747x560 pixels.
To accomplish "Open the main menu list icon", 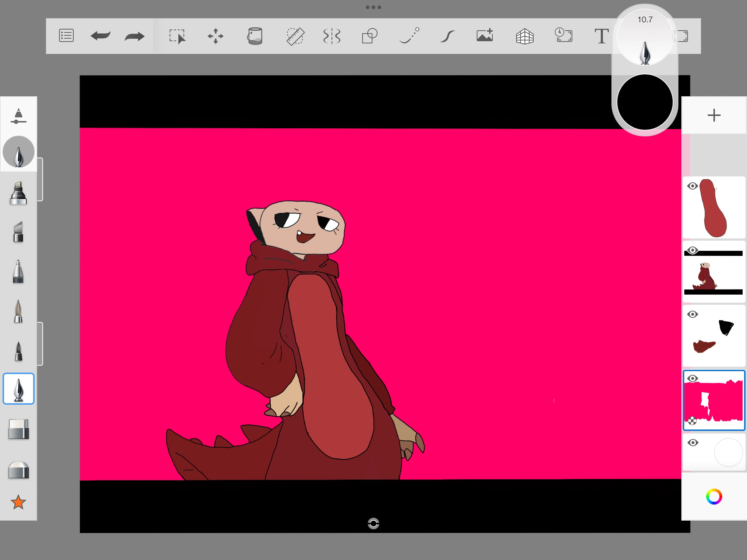I will pos(66,36).
